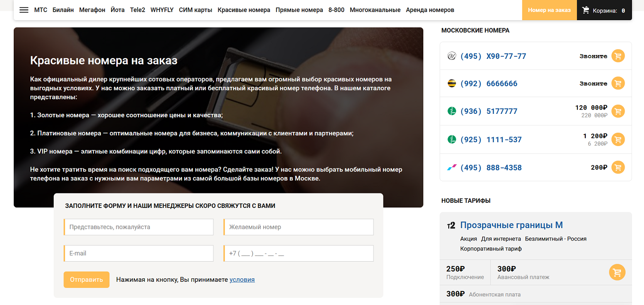Open number (925) 1111-537
644x305 pixels.
coord(491,140)
